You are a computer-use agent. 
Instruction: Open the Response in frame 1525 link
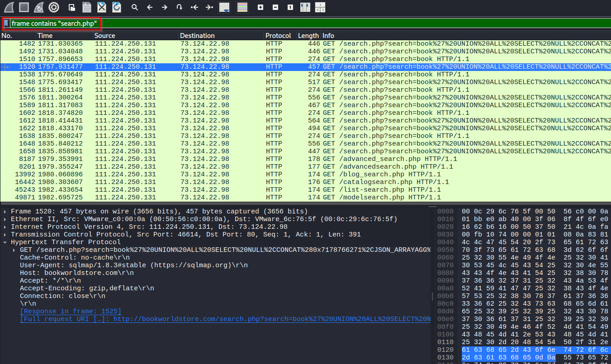[x=71, y=312]
